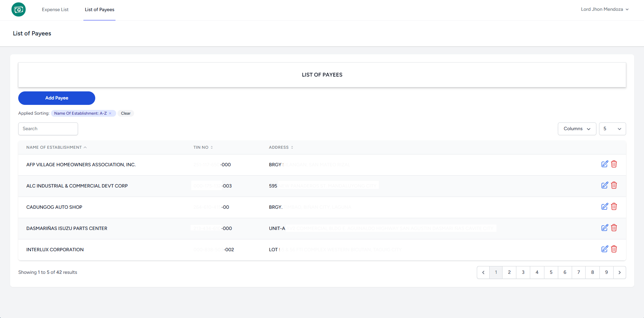Go to next page arrow
The width and height of the screenshot is (644, 318).
click(x=620, y=272)
